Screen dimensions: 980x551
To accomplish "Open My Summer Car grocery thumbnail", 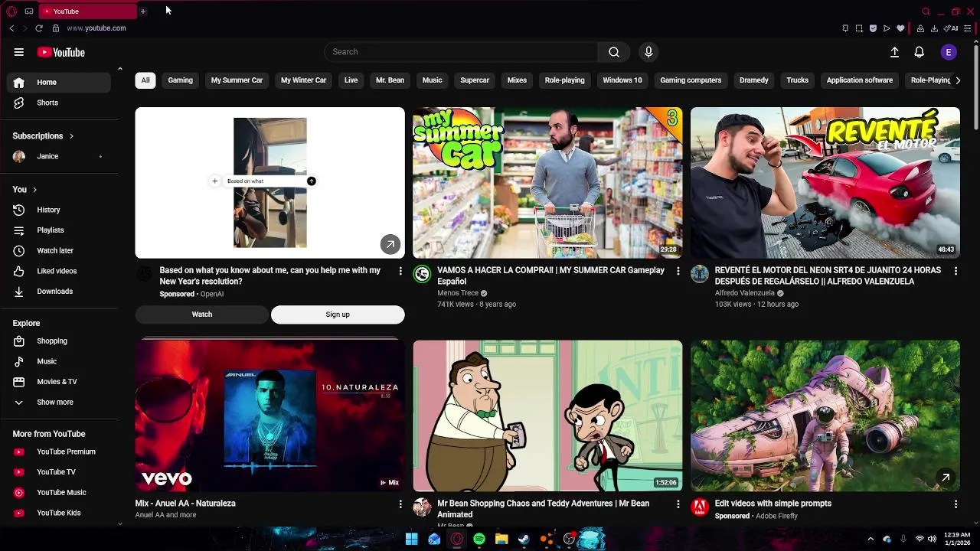I will click(547, 183).
